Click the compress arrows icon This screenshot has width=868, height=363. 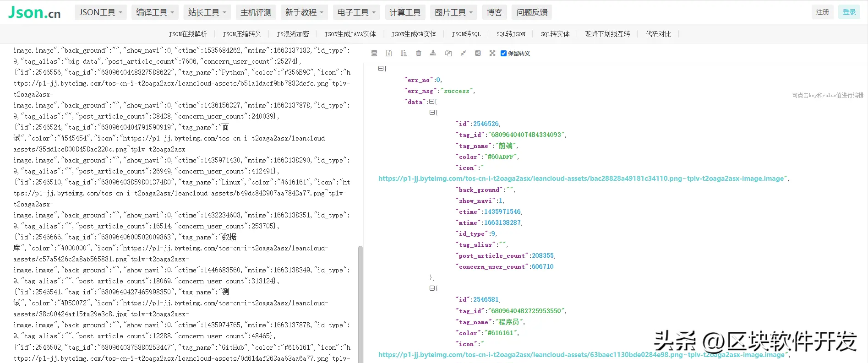463,53
